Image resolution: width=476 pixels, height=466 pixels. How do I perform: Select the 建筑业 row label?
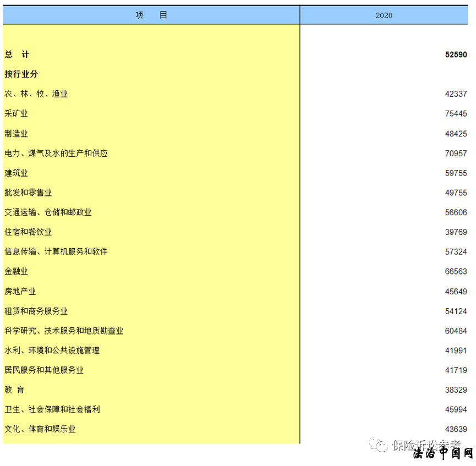16,173
